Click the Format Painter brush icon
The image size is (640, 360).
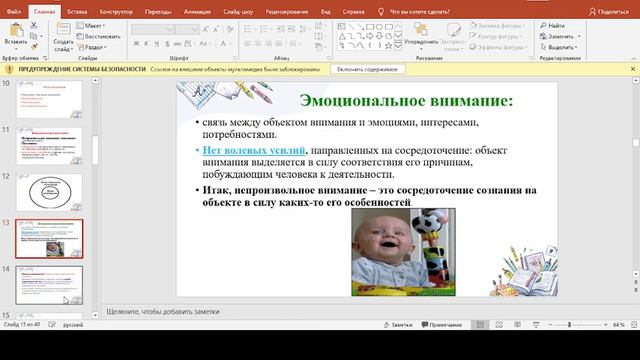click(x=34, y=47)
